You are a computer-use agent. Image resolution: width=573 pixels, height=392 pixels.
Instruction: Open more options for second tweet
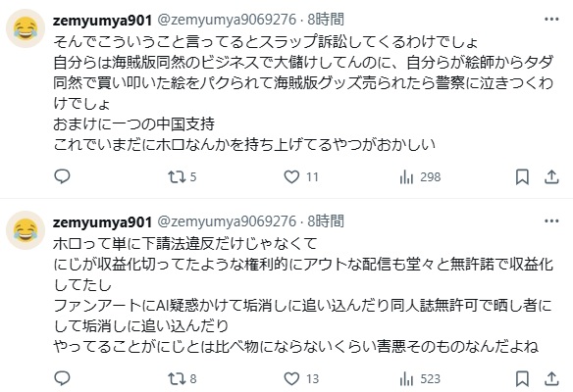[x=551, y=220]
